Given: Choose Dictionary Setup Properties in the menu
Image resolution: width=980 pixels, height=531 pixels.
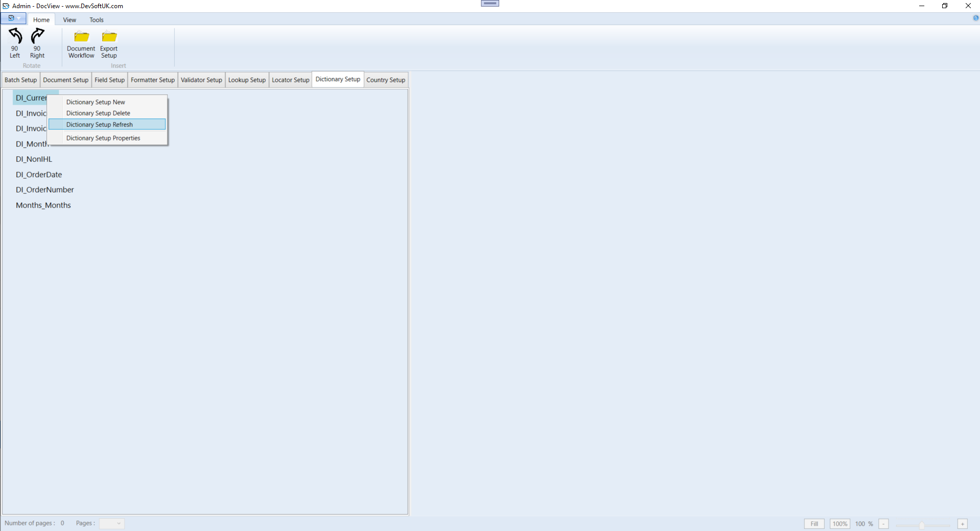Looking at the screenshot, I should 103,138.
